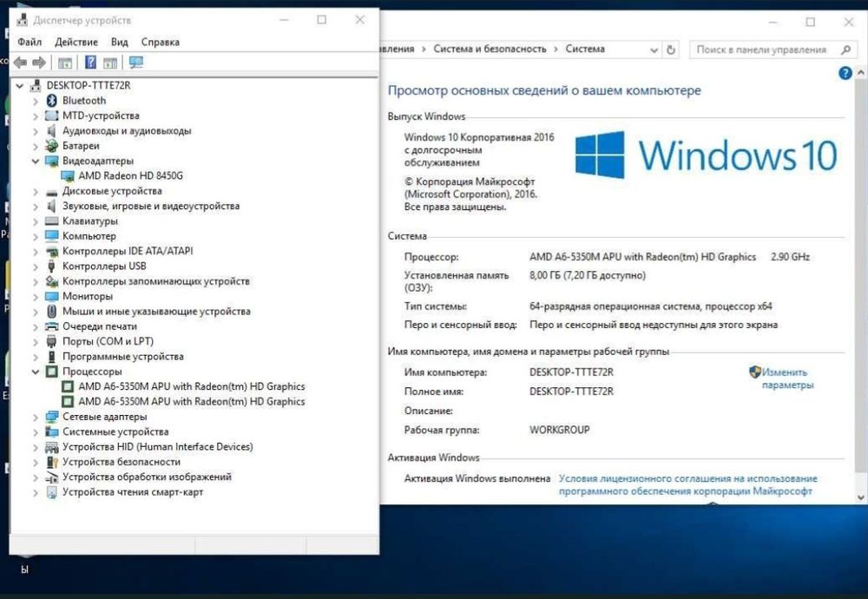
Task: Expand Контроллеры IDE ATA/ATAPI node
Action: pos(36,252)
